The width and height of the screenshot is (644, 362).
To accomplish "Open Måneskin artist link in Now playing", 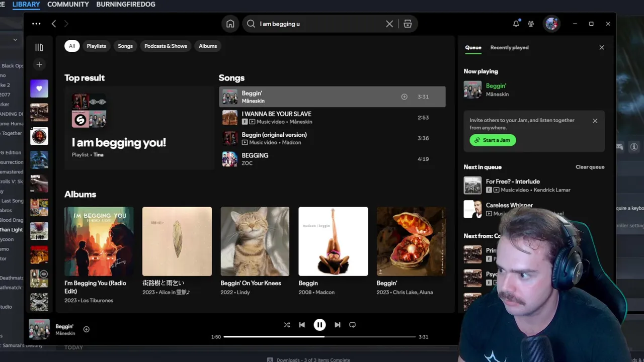I will tap(497, 94).
